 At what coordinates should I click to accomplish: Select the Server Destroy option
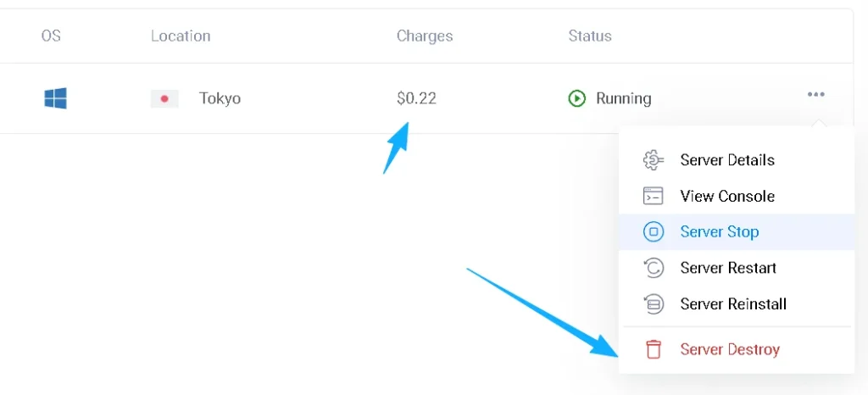[730, 349]
